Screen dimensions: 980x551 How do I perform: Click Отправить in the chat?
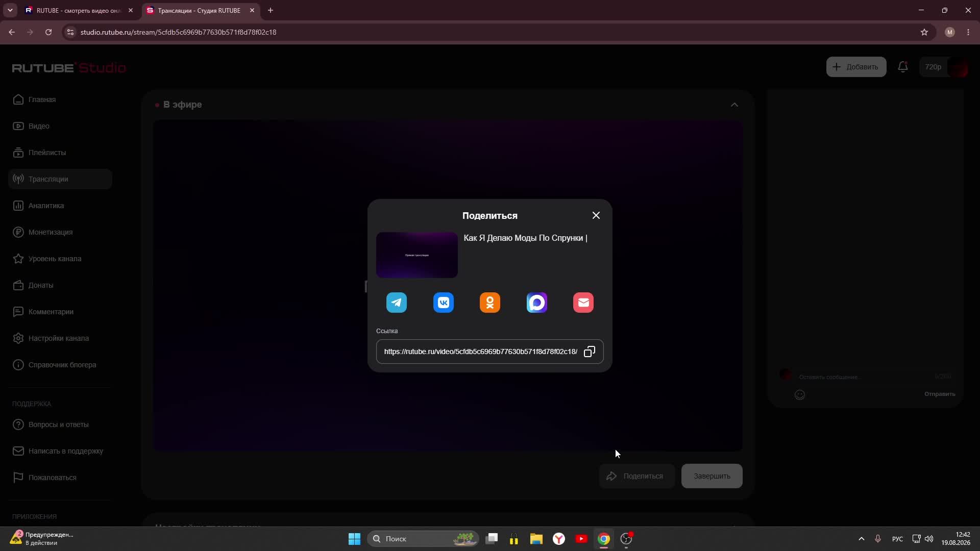tap(940, 394)
